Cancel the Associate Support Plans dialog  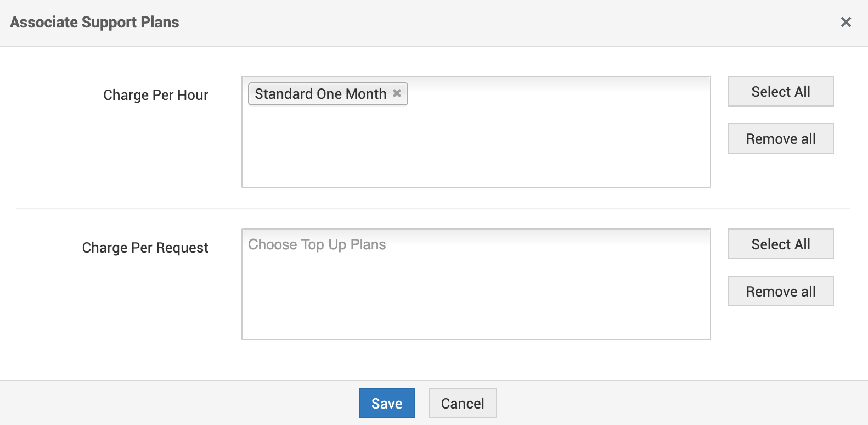(x=463, y=404)
